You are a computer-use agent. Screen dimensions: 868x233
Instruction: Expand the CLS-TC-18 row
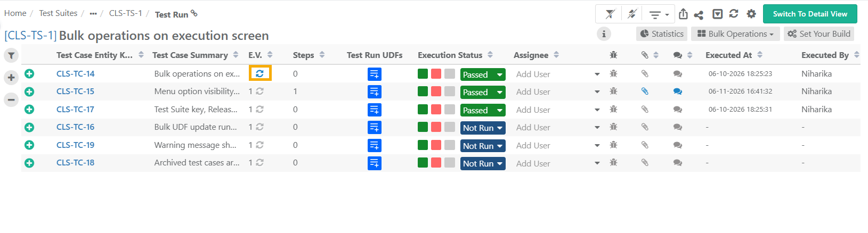29,163
